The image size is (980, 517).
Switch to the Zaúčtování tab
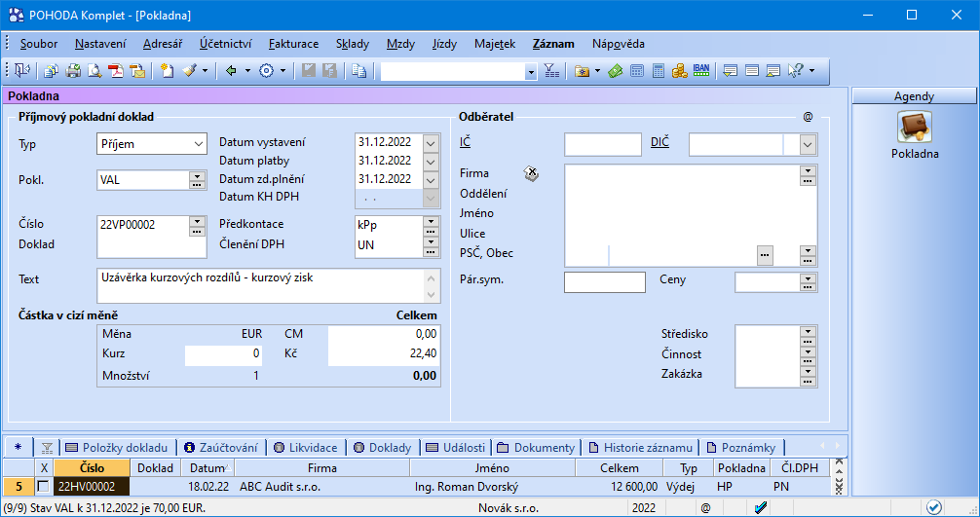[x=221, y=448]
